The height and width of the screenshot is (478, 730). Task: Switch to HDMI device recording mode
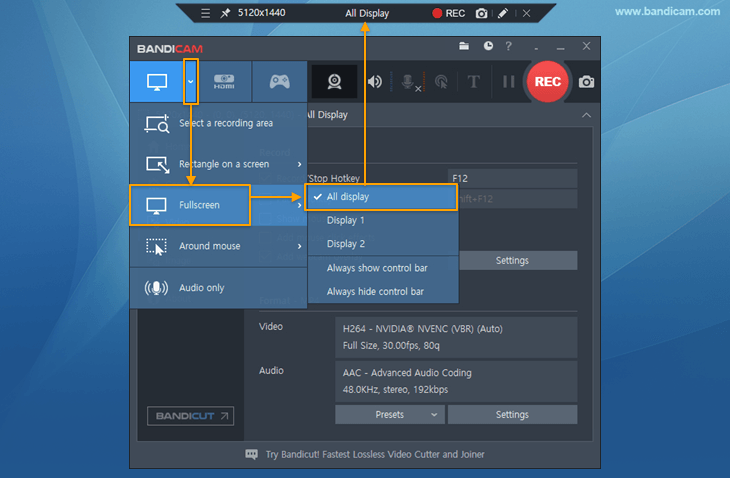[224, 82]
